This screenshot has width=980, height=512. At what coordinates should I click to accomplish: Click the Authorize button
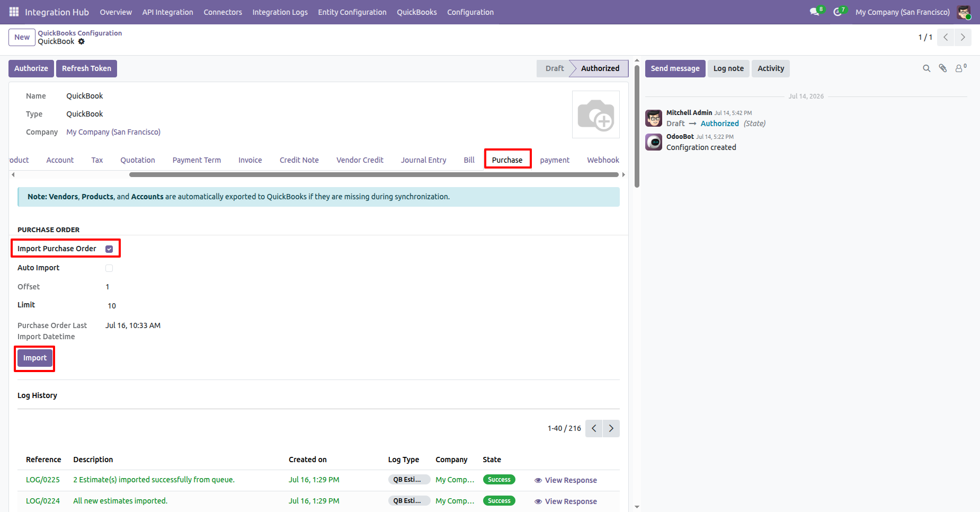31,68
